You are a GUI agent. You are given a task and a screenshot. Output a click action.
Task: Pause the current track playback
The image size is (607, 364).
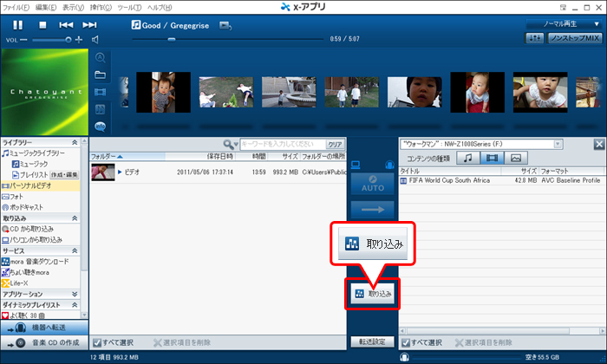18,25
